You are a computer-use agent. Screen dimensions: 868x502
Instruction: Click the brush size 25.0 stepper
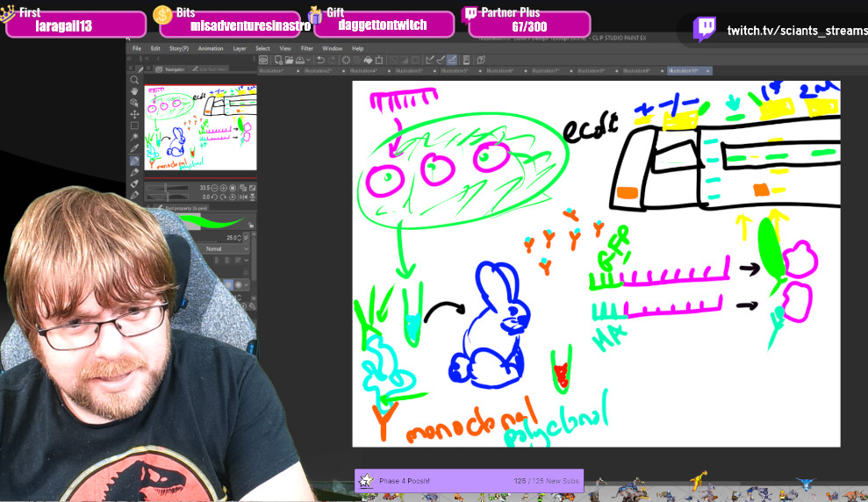[x=239, y=238]
